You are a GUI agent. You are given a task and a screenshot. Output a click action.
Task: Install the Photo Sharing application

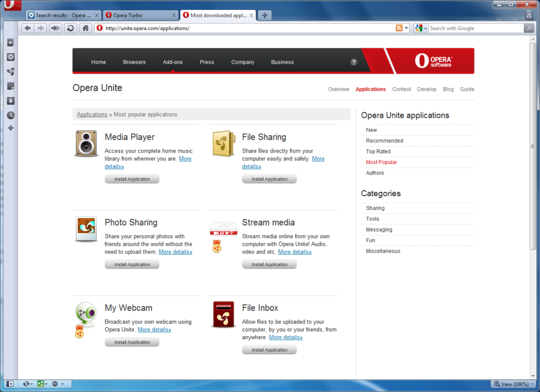[132, 264]
